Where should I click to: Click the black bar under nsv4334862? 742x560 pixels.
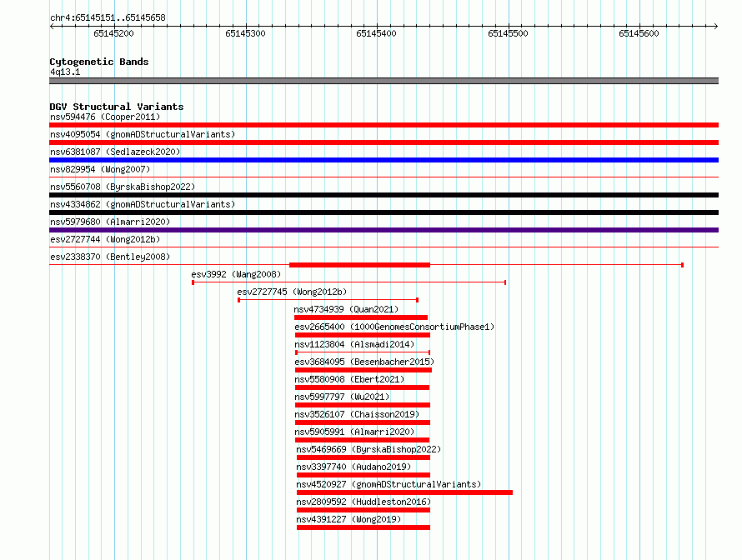tap(384, 212)
